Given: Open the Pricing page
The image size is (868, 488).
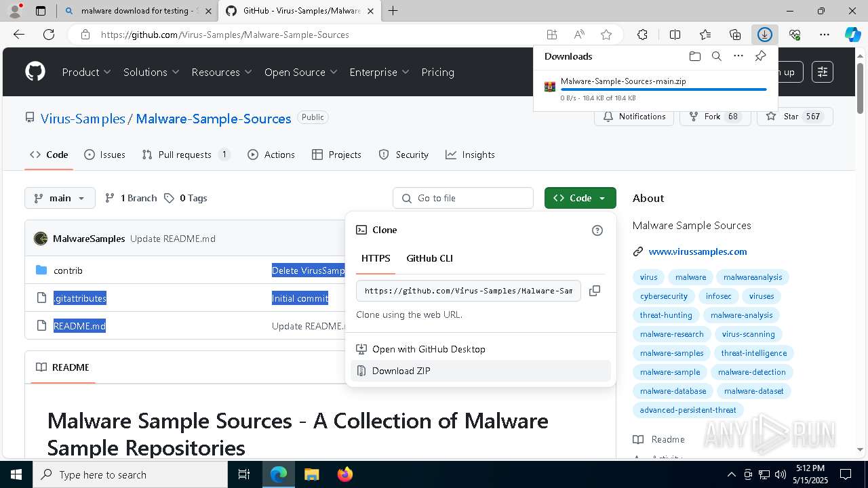Looking at the screenshot, I should [437, 72].
